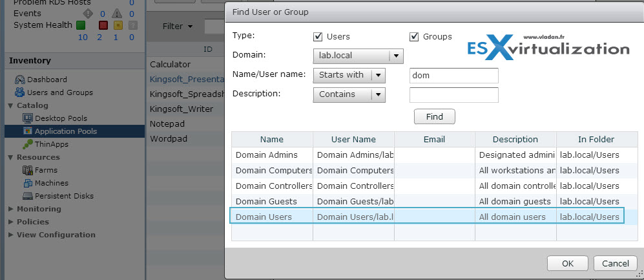Sort results by In Folder column
This screenshot has width=644, height=280.
tap(596, 140)
